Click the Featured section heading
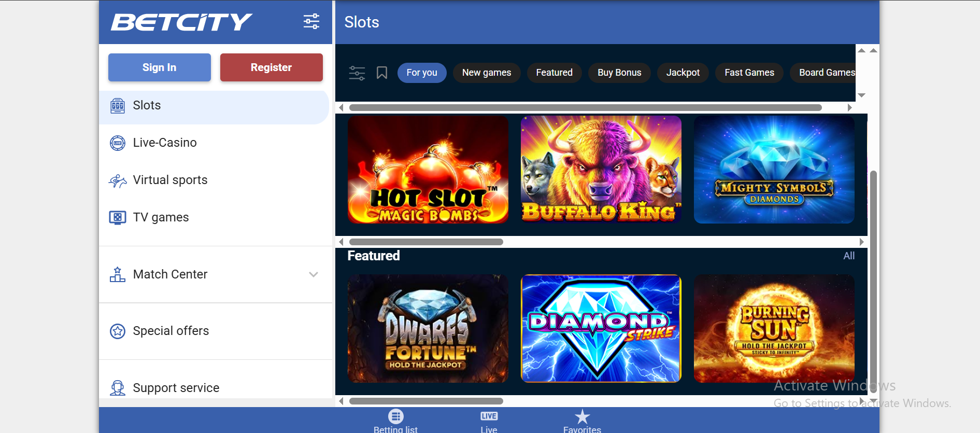Screen dimensions: 980x433 click(x=374, y=256)
